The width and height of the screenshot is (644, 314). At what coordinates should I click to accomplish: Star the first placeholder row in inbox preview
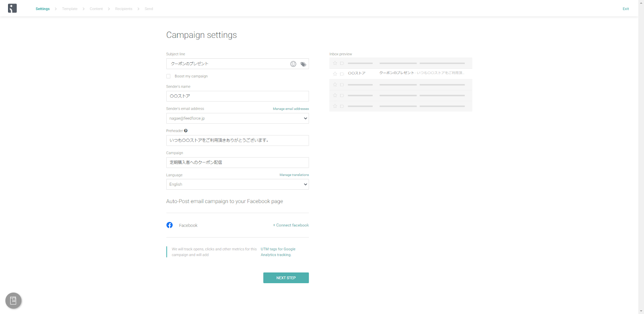click(x=335, y=63)
